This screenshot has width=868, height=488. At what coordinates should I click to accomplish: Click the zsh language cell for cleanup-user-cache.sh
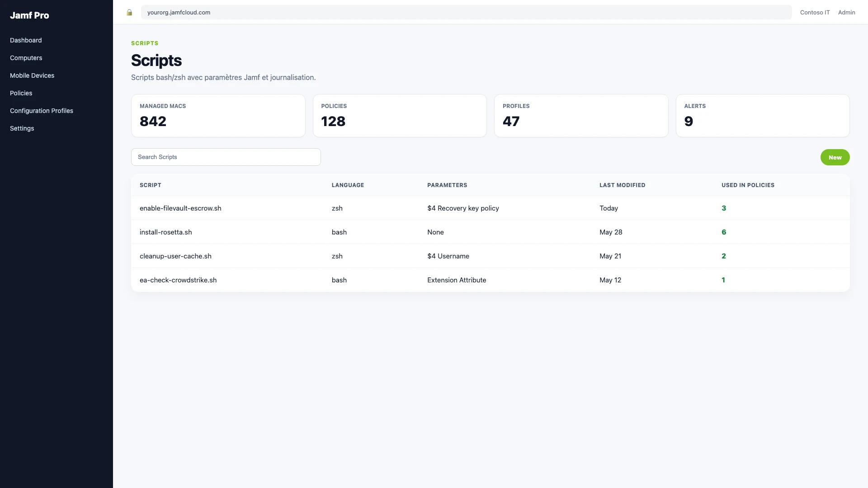tap(337, 256)
